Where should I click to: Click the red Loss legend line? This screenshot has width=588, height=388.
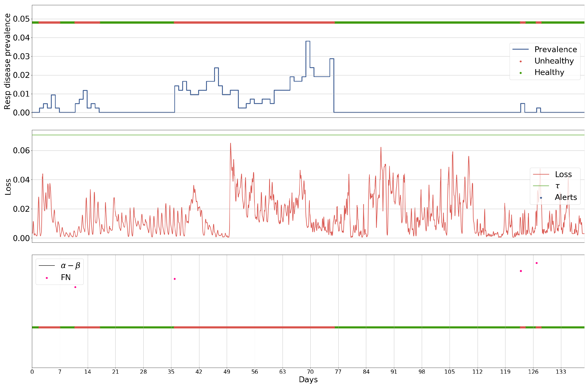[x=541, y=174]
